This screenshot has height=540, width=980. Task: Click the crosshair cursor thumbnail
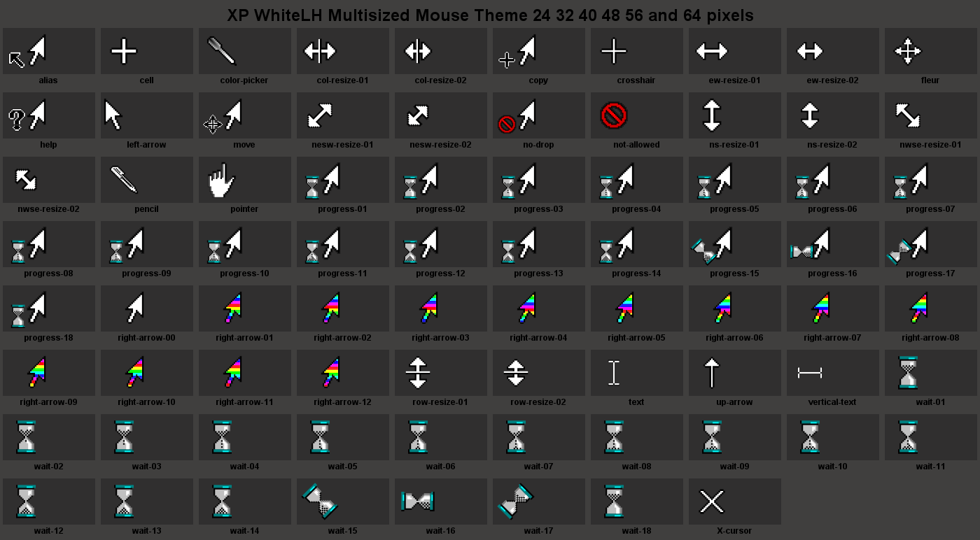coord(614,51)
